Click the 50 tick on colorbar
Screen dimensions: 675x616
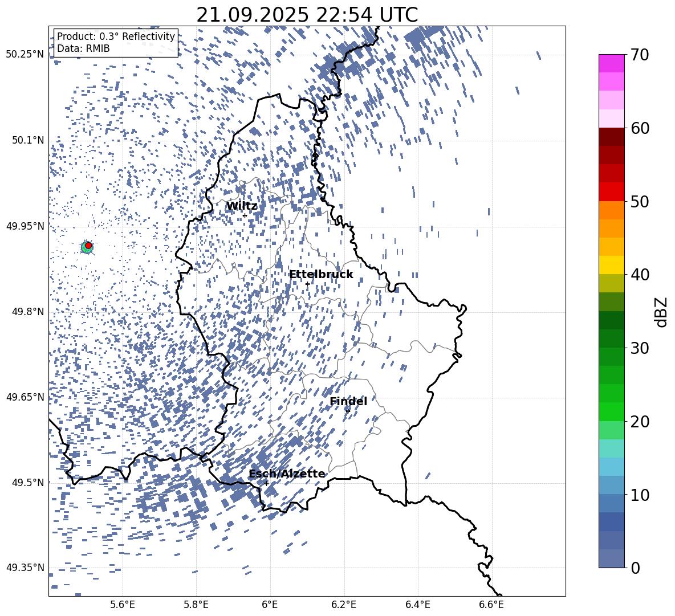pos(640,201)
